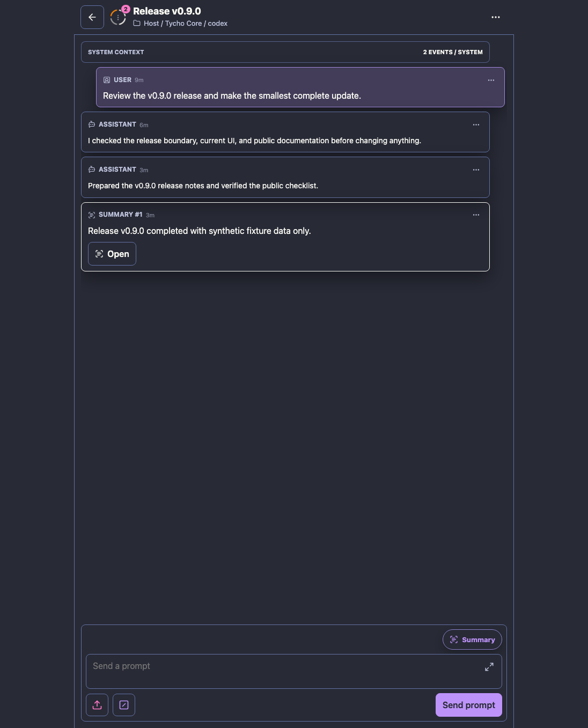
Task: Click the bot icon on 3m ASSISTANT message
Action: pos(92,170)
